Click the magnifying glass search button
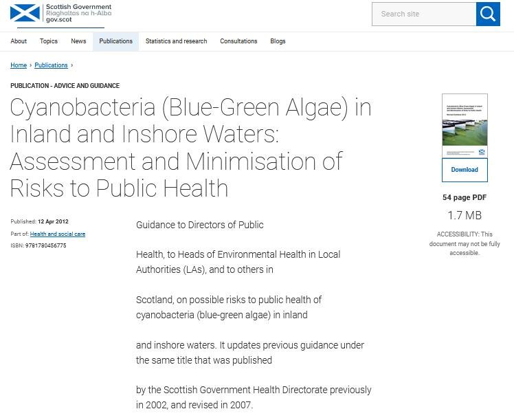This screenshot has height=420, width=514. [488, 14]
